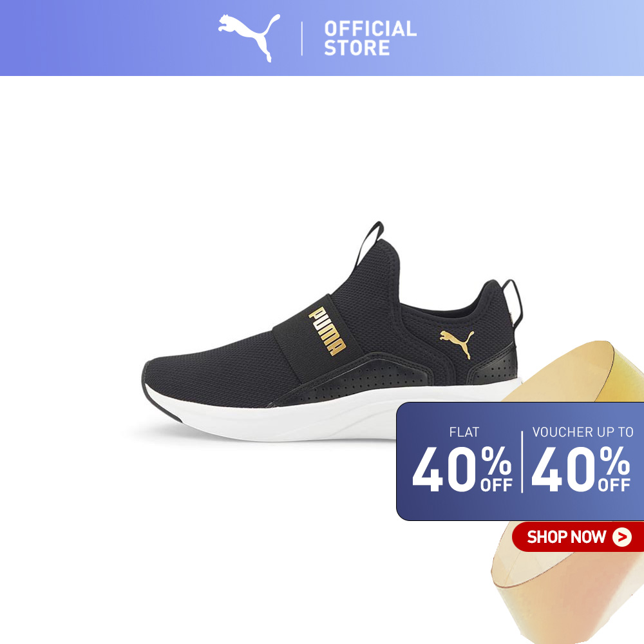This screenshot has height=644, width=644.
Task: Click the blue discount promo panel
Action: 520,461
